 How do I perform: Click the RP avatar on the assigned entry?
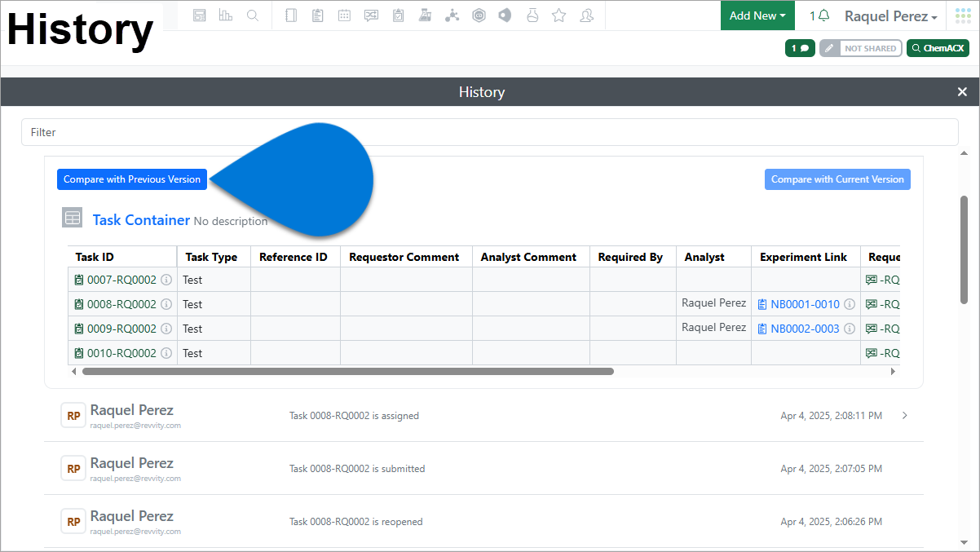(73, 416)
